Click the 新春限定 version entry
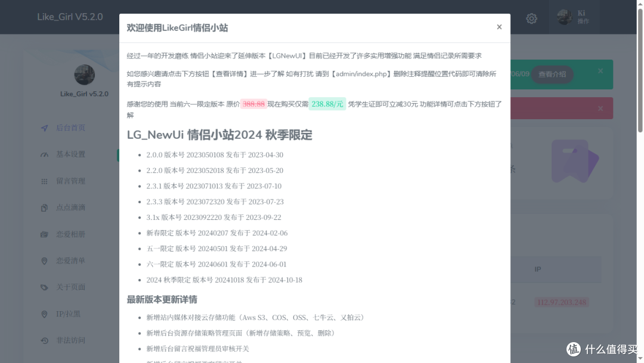Image resolution: width=644 pixels, height=363 pixels. (217, 233)
